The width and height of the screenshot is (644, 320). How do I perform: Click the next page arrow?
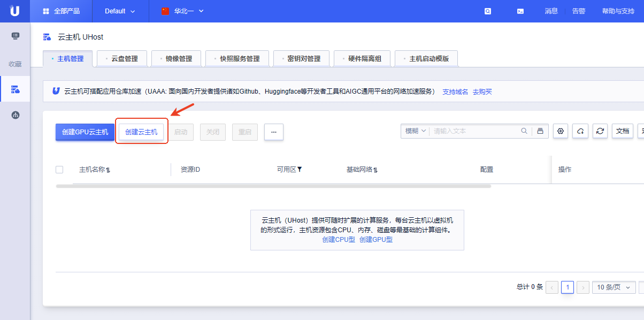583,287
